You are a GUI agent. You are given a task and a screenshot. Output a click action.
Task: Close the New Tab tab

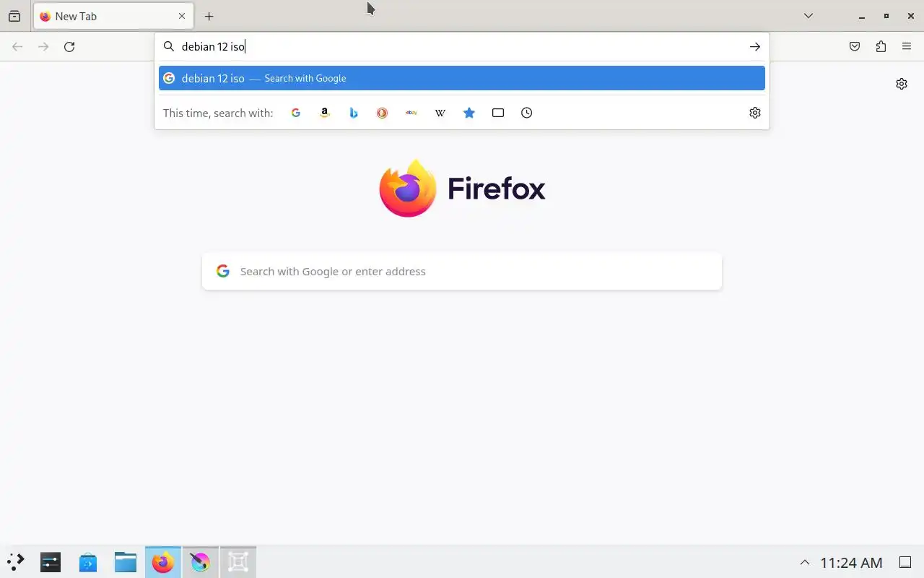(x=182, y=16)
